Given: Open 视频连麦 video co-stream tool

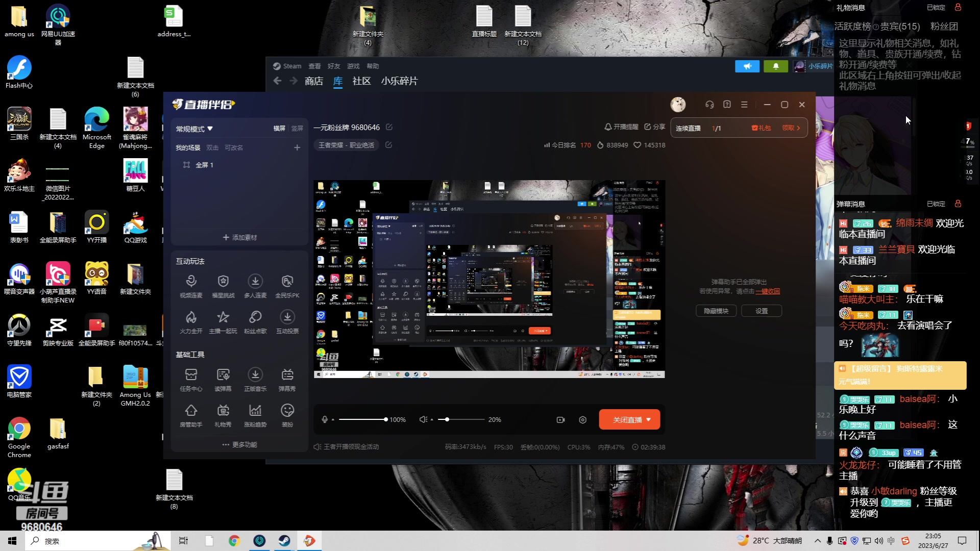Looking at the screenshot, I should 191,286.
